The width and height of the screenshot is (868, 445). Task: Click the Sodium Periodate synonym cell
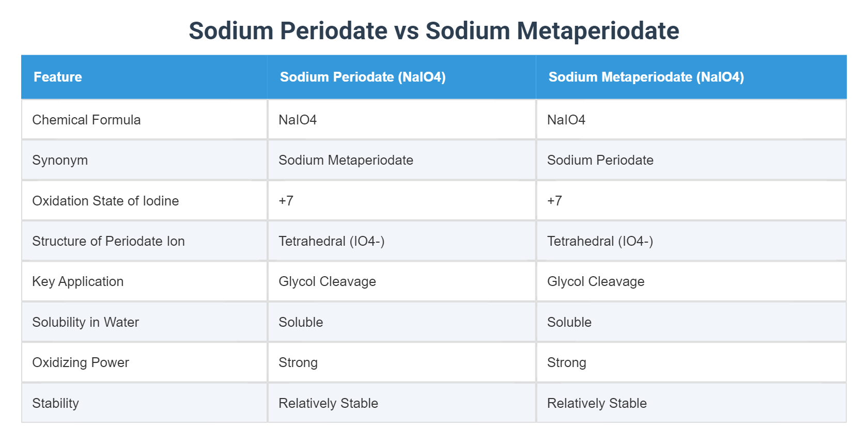[x=691, y=160]
